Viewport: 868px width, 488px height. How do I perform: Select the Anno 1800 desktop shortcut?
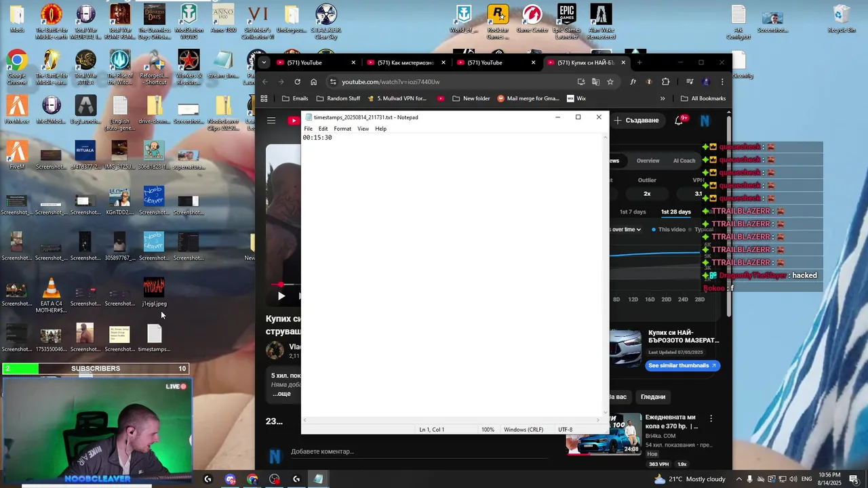tap(223, 18)
